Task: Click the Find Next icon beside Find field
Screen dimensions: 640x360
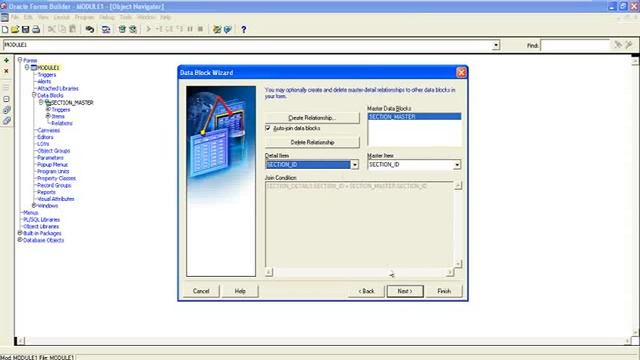Action: point(618,45)
